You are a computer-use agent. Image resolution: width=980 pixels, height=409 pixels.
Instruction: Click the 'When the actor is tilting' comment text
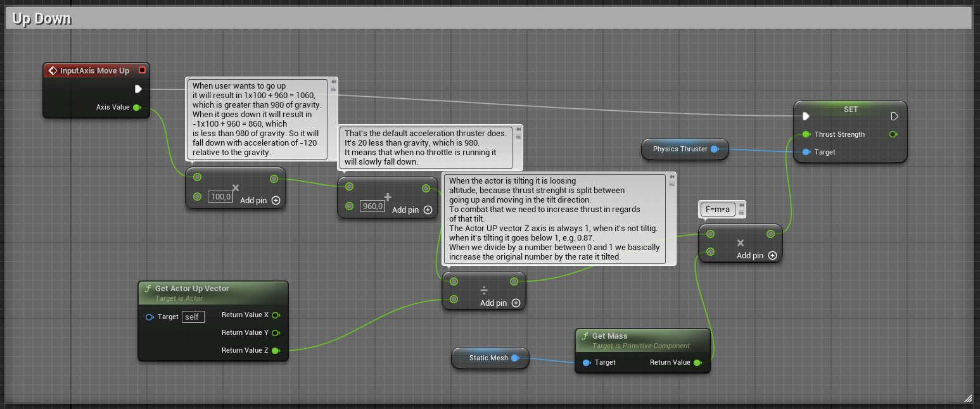click(554, 219)
